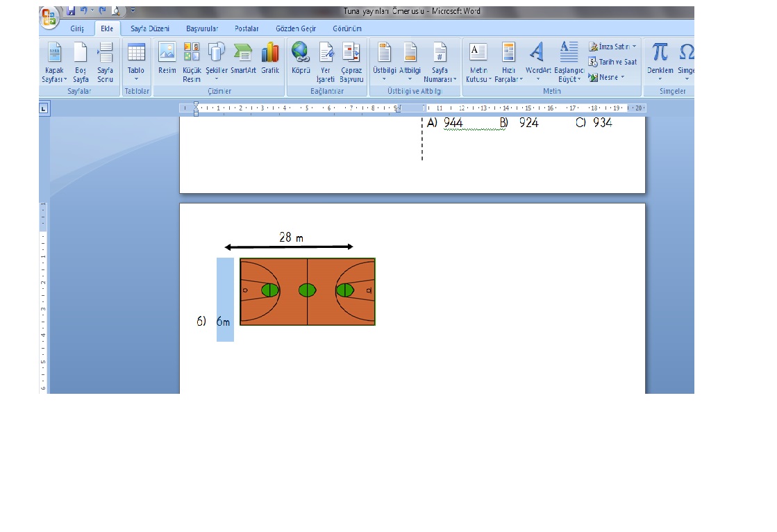Insert a picture with Resim
Viewport: 777px width, 532px height.
coord(167,60)
